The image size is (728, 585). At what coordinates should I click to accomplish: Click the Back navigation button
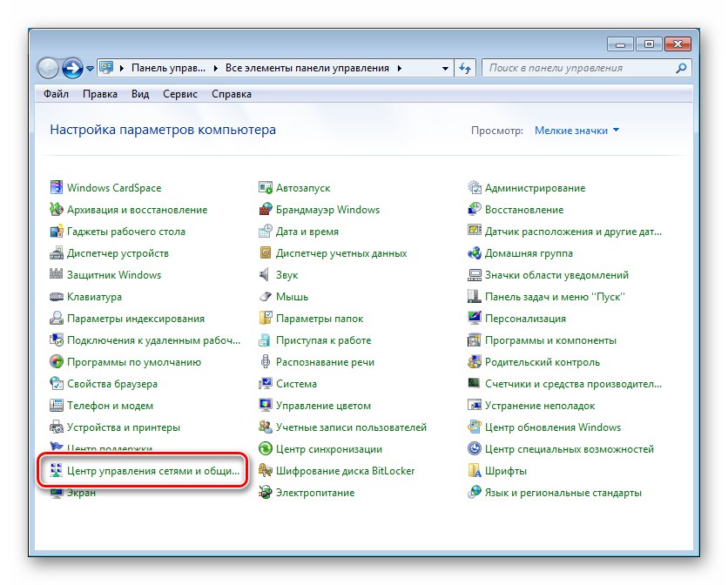pos(48,68)
